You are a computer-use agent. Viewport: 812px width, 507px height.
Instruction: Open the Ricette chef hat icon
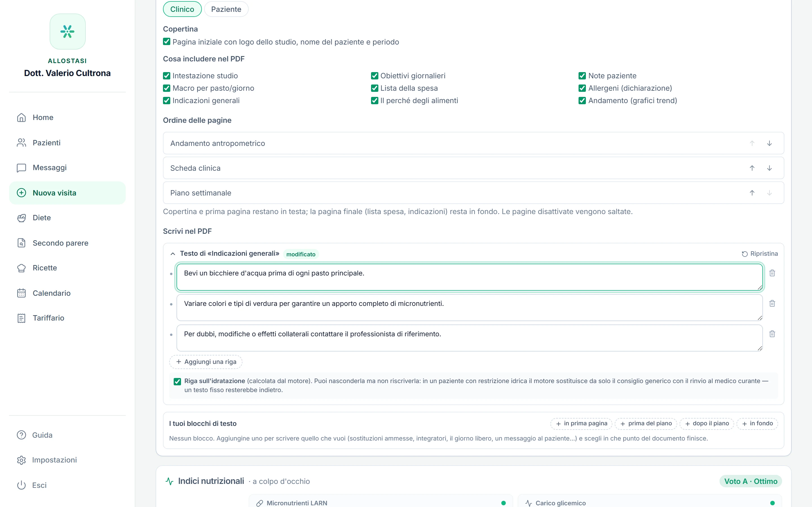pos(21,268)
